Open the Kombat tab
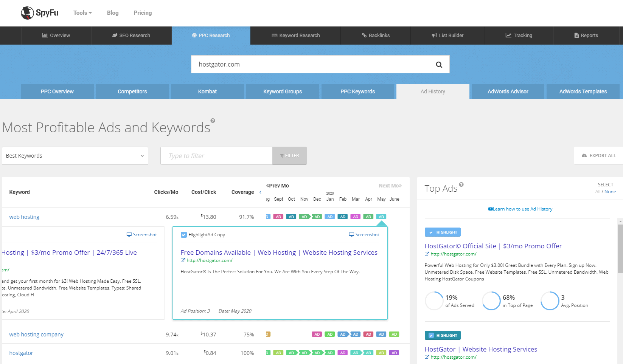Image resolution: width=623 pixels, height=364 pixels. pyautogui.click(x=207, y=91)
